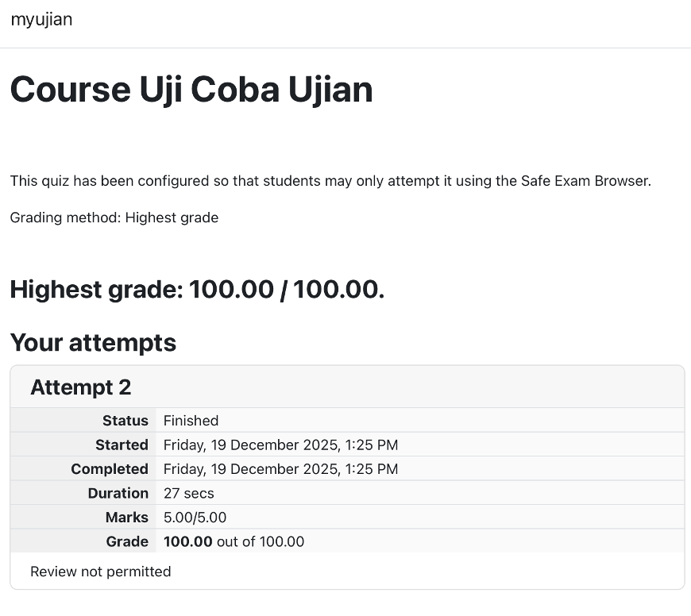Viewport: 691px width, 616px height.
Task: Select the Safe Exam Browser notice text
Action: click(x=330, y=181)
